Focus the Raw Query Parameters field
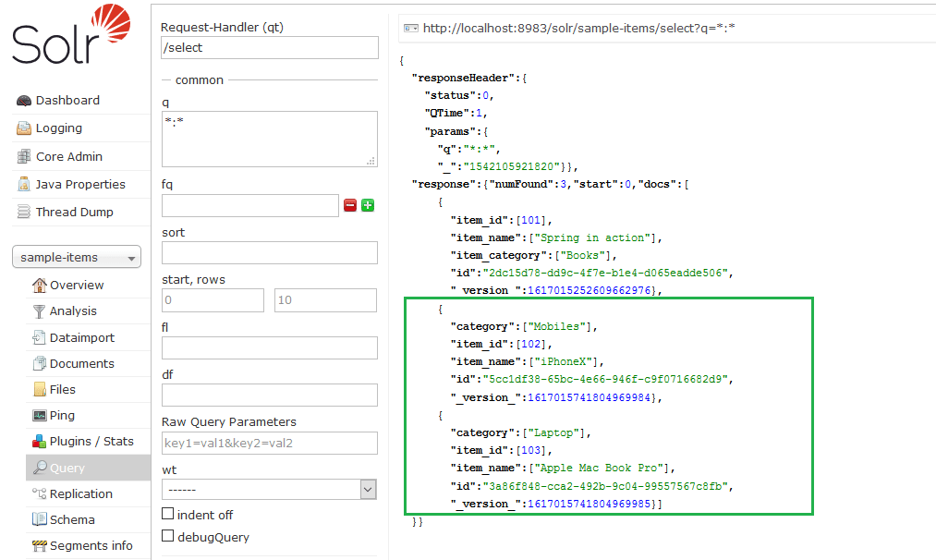Viewport: 936px width, 560px height. 269,443
